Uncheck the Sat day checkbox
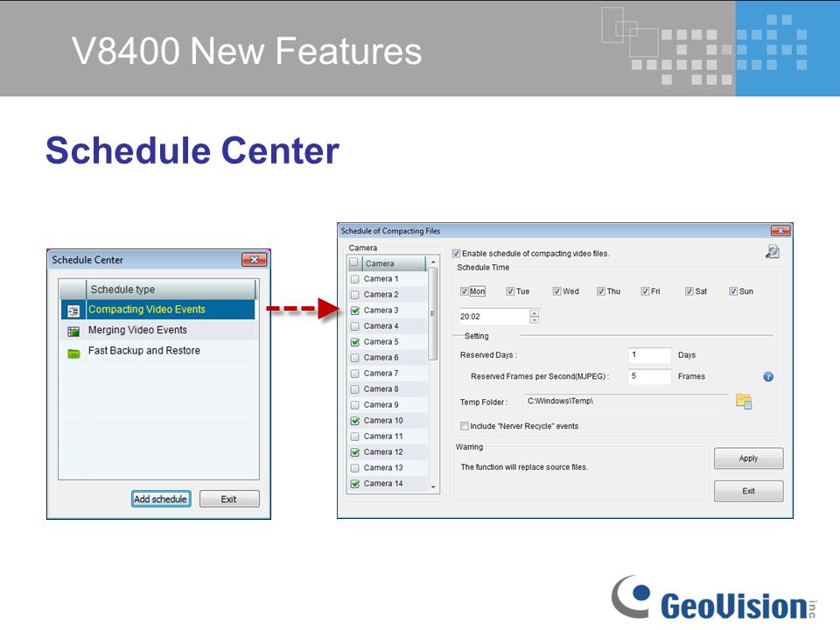Image resolution: width=840 pixels, height=630 pixels. (689, 291)
